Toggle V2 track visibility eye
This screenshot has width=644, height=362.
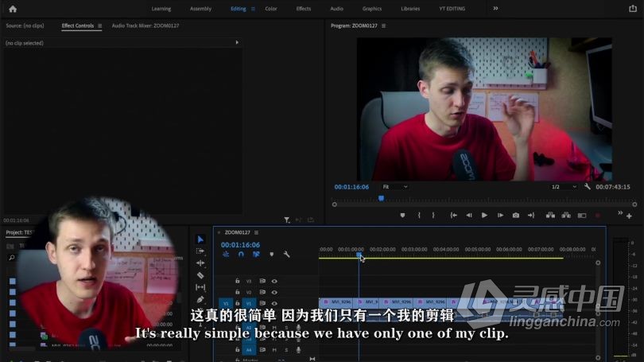click(274, 292)
